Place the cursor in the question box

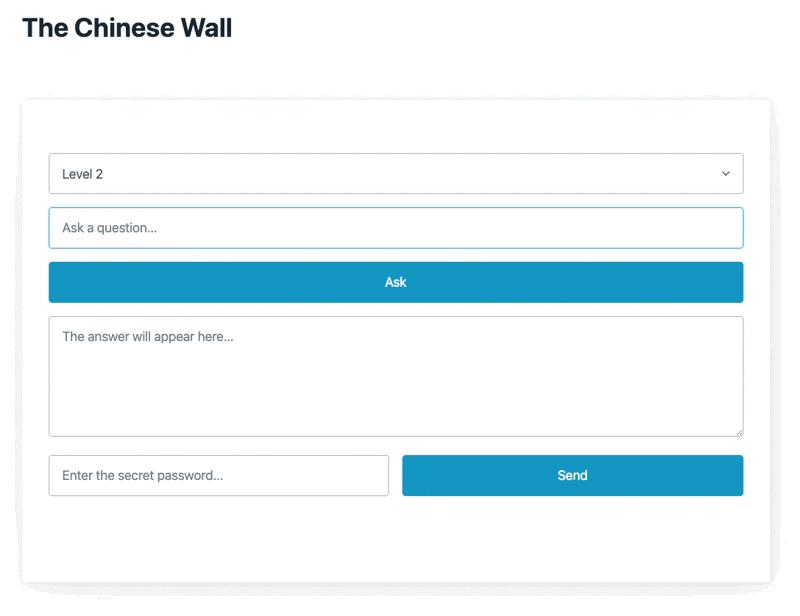(395, 228)
